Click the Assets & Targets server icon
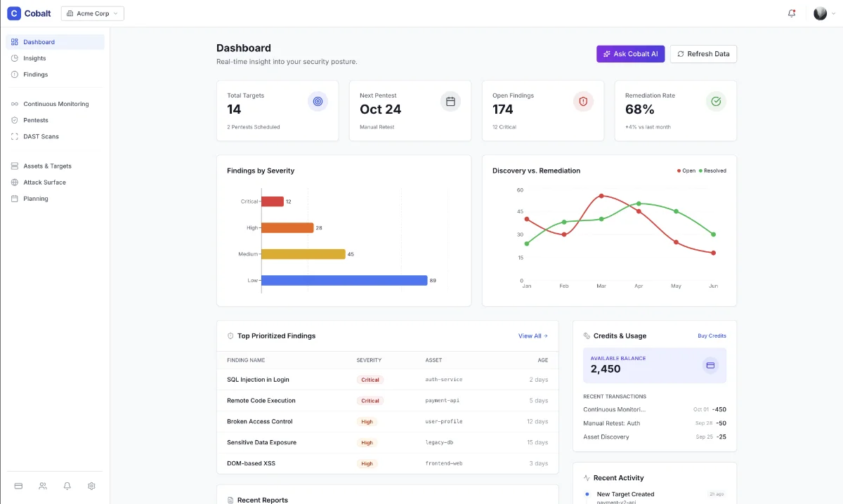The width and height of the screenshot is (843, 504). coord(15,166)
